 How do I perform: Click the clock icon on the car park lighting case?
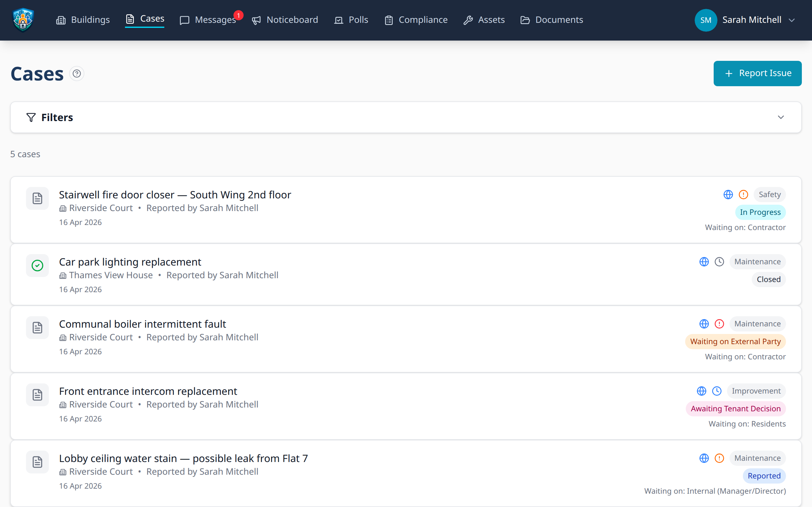pyautogui.click(x=719, y=261)
